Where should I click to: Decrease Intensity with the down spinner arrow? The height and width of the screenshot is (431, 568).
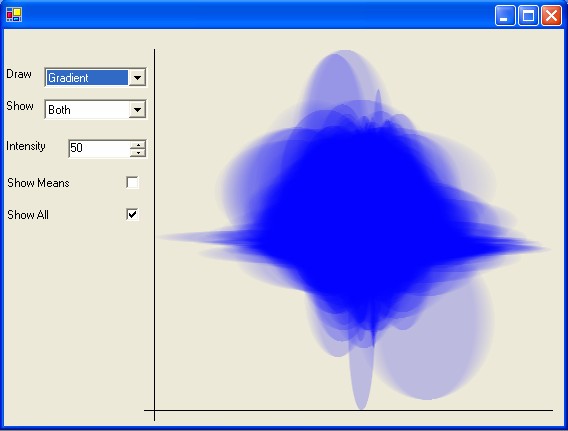pos(138,153)
